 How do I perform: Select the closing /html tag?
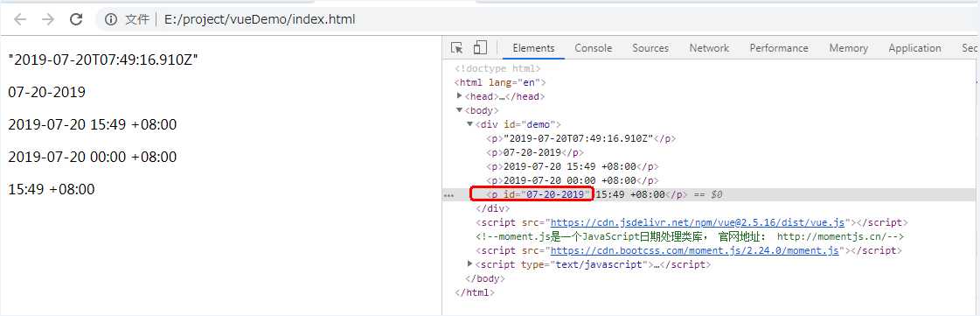coord(475,292)
